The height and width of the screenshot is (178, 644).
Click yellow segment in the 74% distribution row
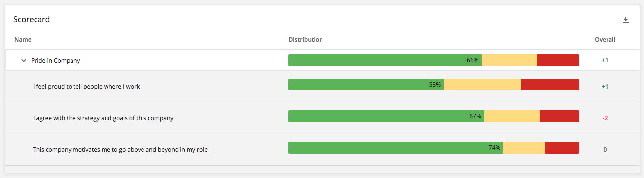[524, 148]
